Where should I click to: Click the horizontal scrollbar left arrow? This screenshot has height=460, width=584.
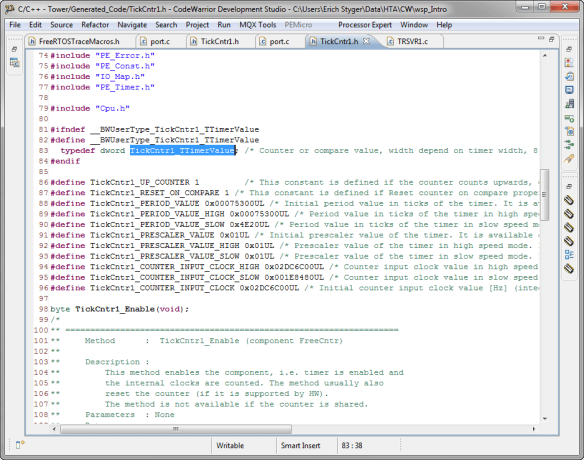pos(54,429)
